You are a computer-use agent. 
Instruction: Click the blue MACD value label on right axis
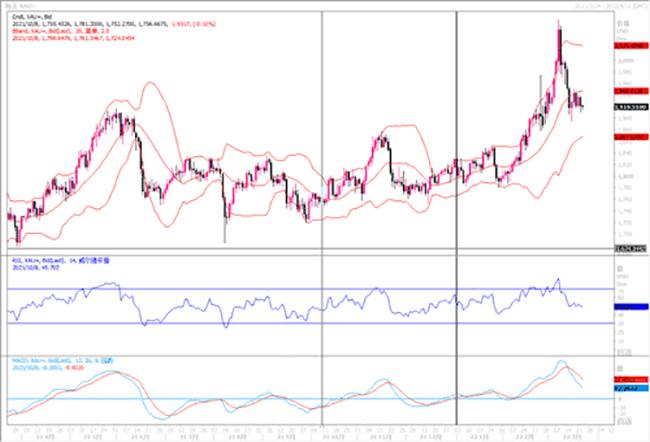[628, 389]
